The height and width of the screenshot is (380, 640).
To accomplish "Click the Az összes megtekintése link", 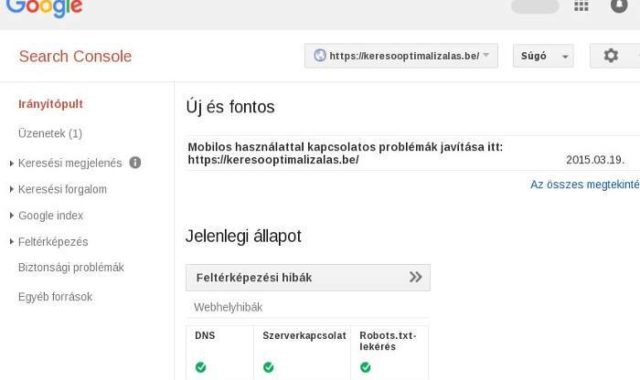I will (585, 184).
